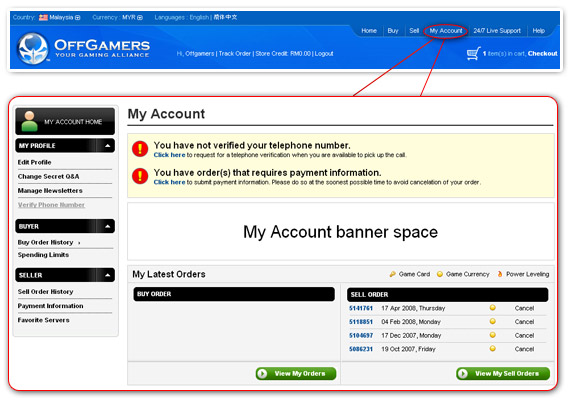Open Payment Information in sidebar

pos(50,306)
